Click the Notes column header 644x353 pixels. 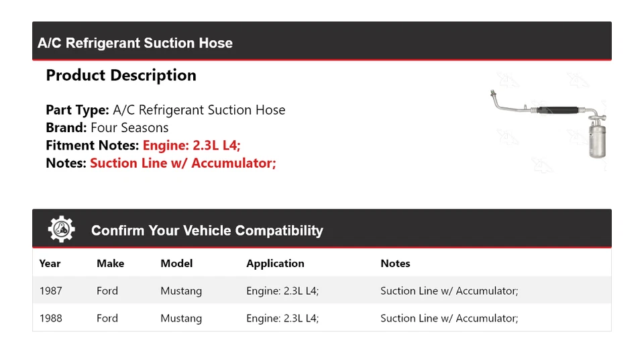(395, 264)
